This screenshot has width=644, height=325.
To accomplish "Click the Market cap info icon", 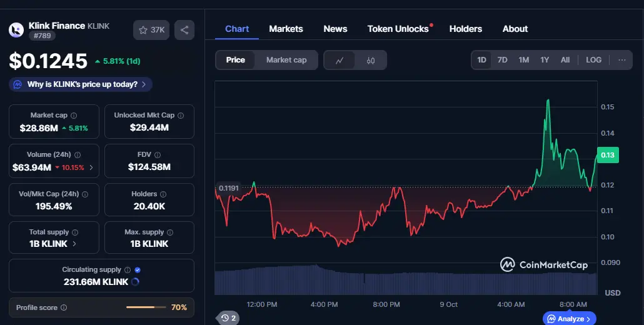I will pyautogui.click(x=74, y=116).
